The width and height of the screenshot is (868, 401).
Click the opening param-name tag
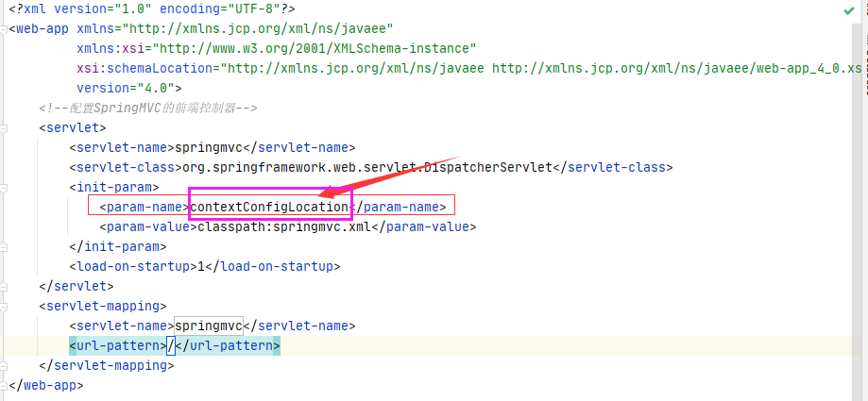point(145,207)
